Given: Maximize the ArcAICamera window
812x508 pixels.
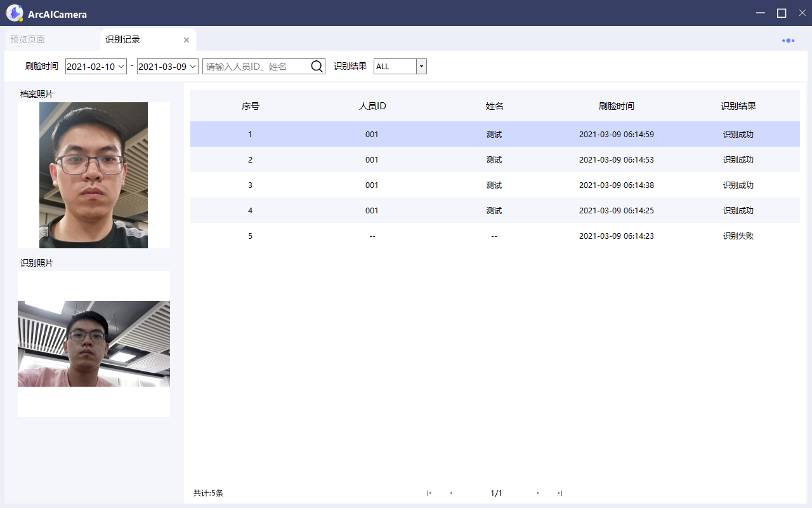Looking at the screenshot, I should [782, 13].
